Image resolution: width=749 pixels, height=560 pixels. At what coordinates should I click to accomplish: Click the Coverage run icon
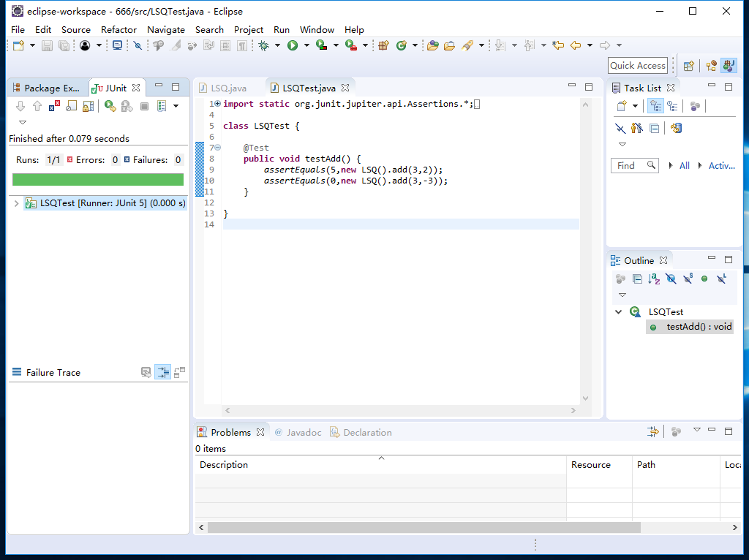[x=322, y=45]
